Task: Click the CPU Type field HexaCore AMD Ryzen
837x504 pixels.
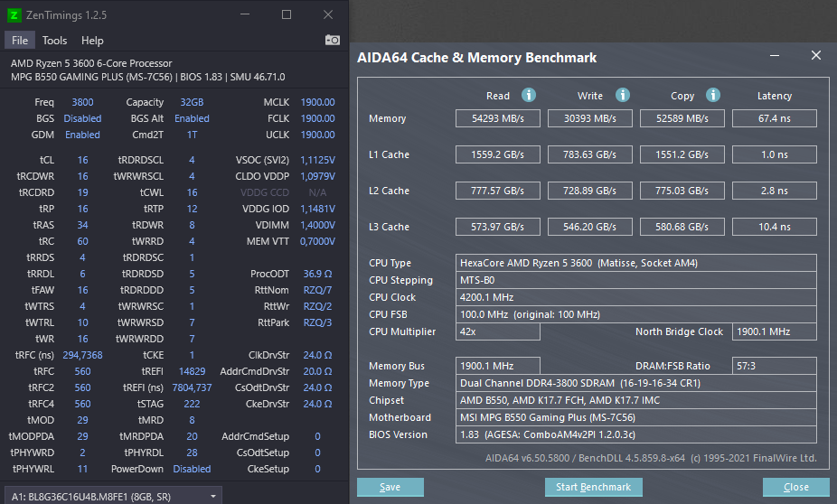Action: click(x=635, y=263)
